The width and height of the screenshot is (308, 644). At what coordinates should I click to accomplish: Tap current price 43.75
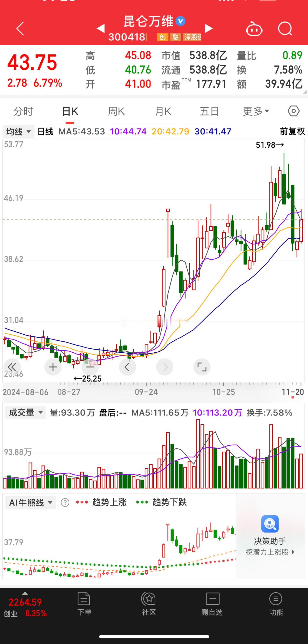coord(32,62)
